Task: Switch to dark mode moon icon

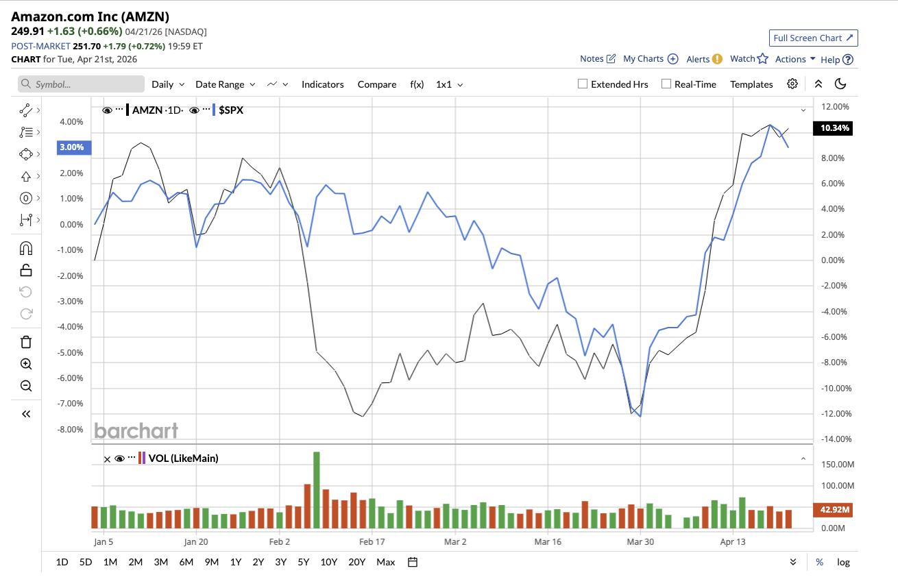Action: click(x=840, y=84)
